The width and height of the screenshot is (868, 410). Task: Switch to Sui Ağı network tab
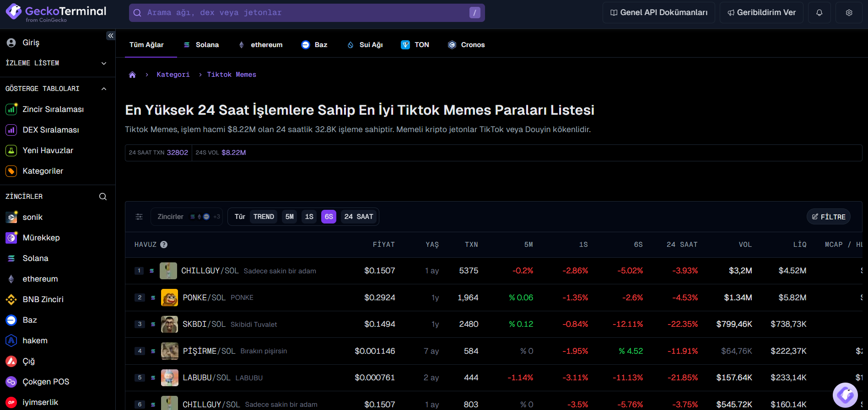pos(365,45)
